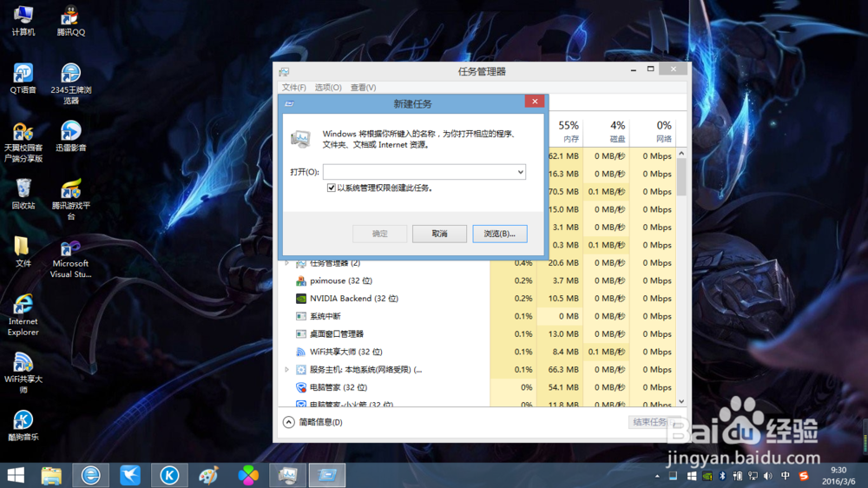Select the 回收站 recycle bin icon
Screen dimensions: 868x488
(x=23, y=194)
